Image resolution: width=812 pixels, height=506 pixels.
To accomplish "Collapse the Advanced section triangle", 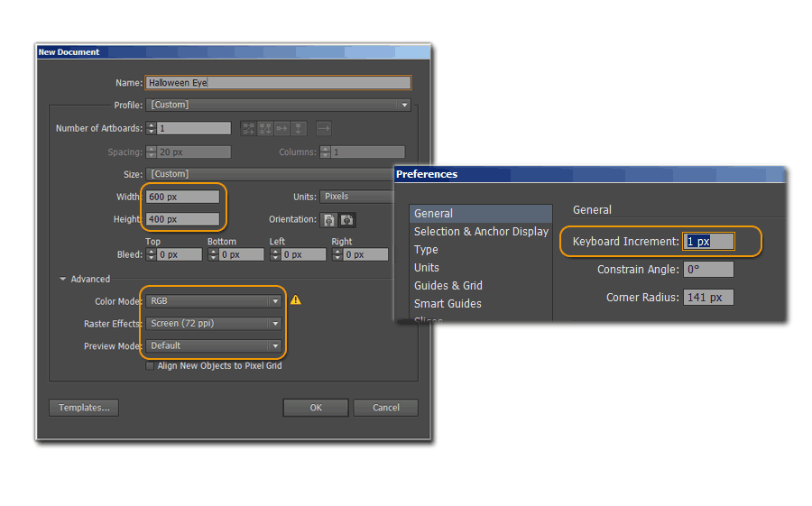I will [x=62, y=279].
